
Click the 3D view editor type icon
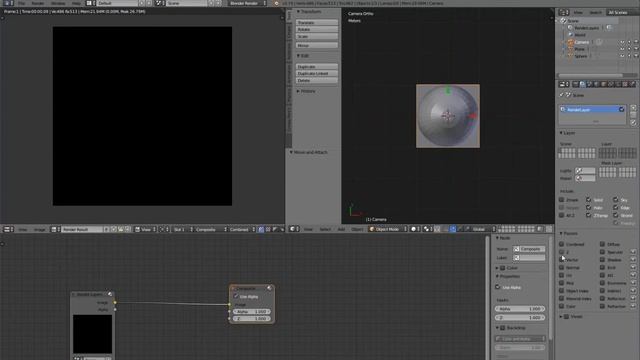[x=294, y=229]
